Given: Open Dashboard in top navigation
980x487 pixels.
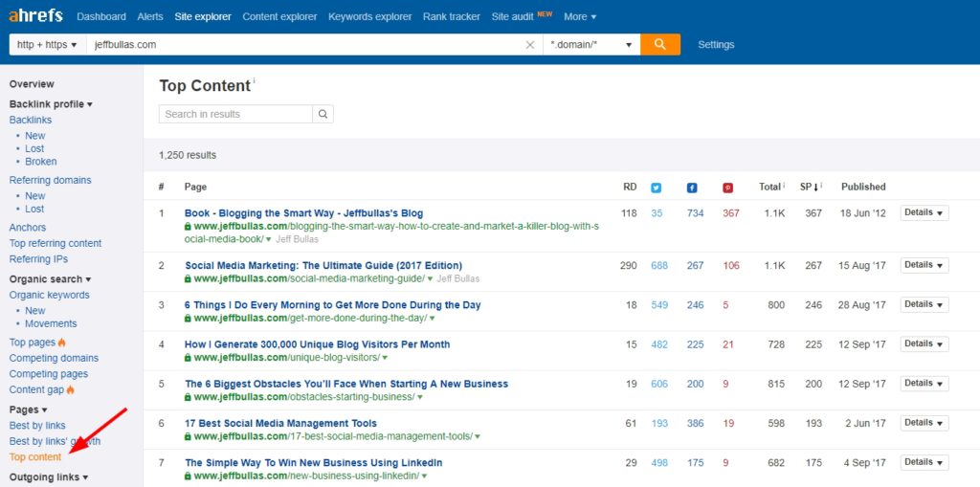Looking at the screenshot, I should coord(101,17).
